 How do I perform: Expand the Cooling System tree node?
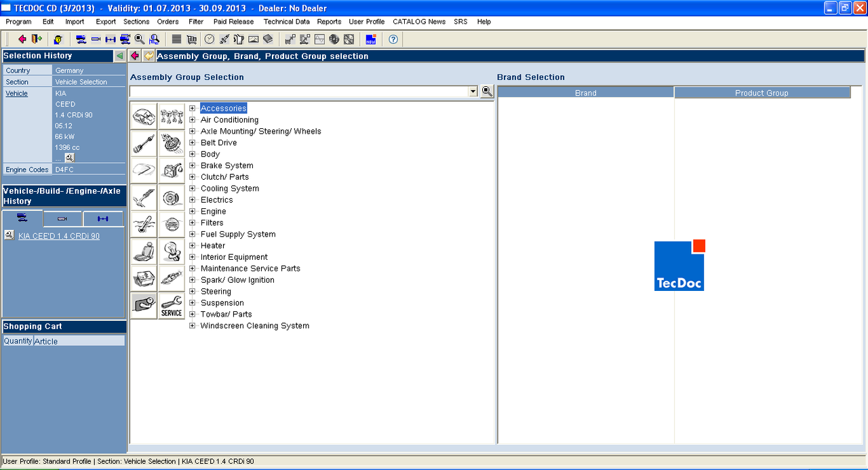[193, 189]
